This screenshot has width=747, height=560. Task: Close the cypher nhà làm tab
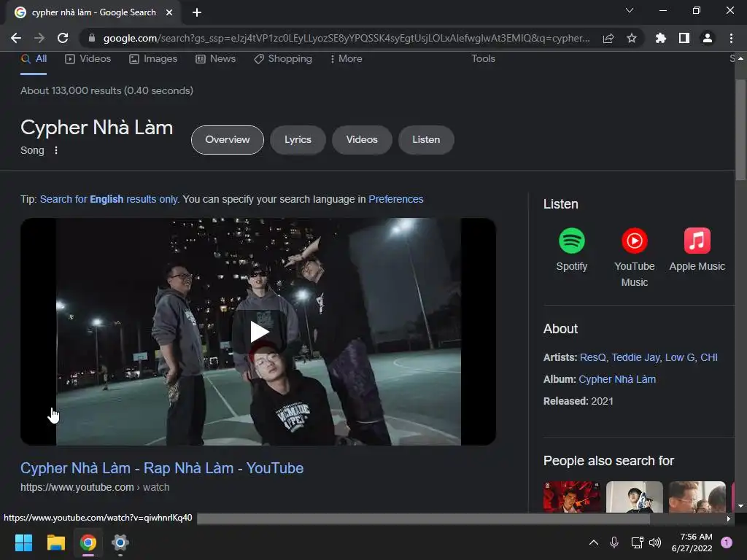(169, 12)
